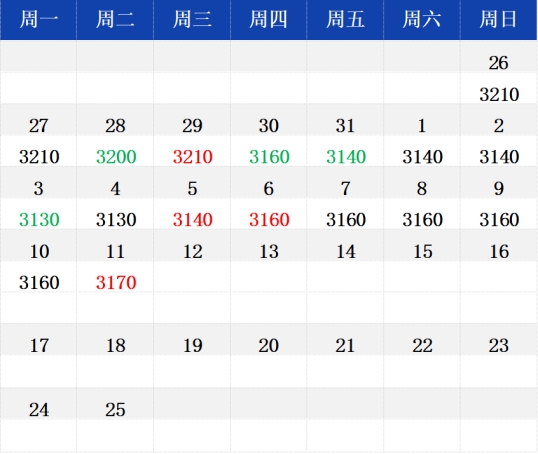This screenshot has height=454, width=538.
Task: Click price 3160 under date 10
Action: 39,283
